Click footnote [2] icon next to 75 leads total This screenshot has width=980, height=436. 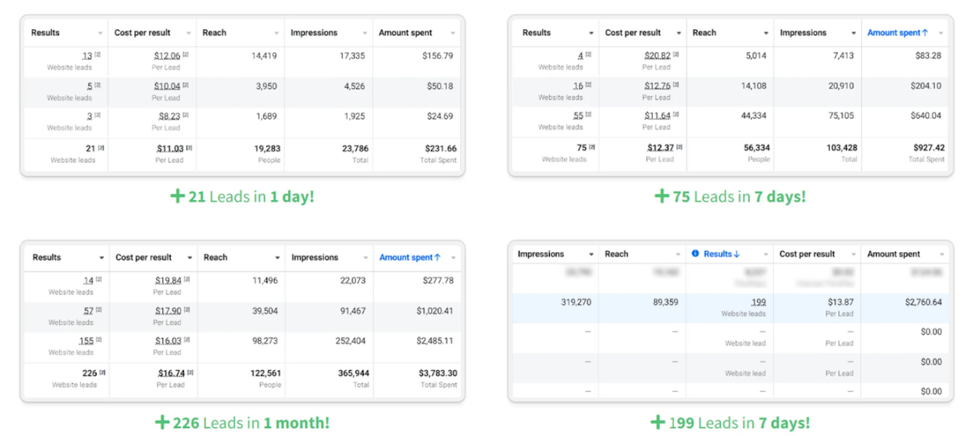593,147
